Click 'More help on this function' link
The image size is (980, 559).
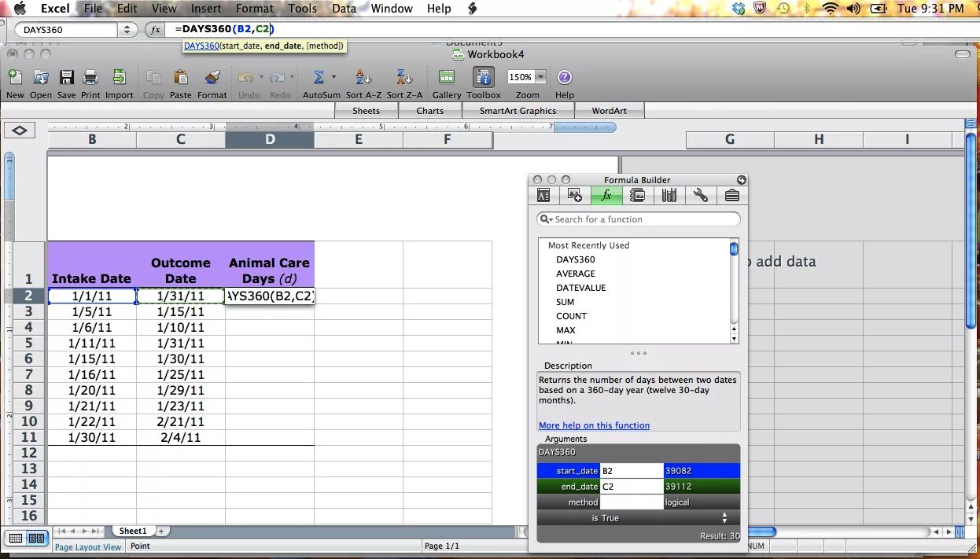coord(594,425)
